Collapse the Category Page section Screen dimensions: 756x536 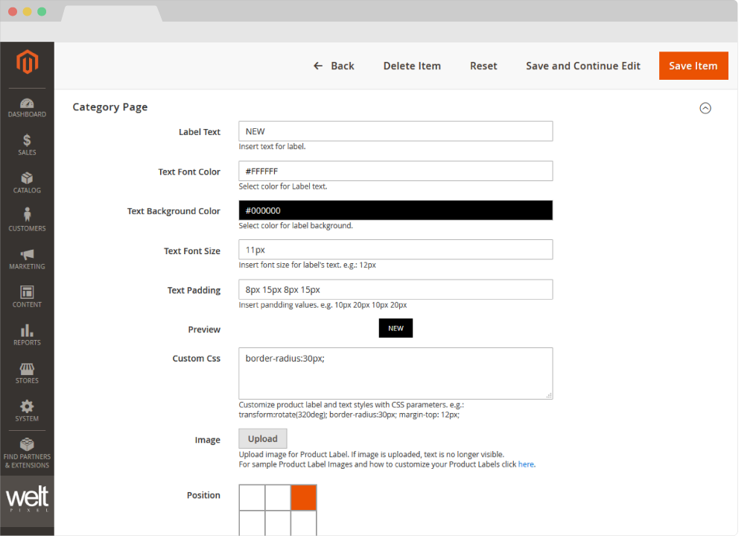705,108
